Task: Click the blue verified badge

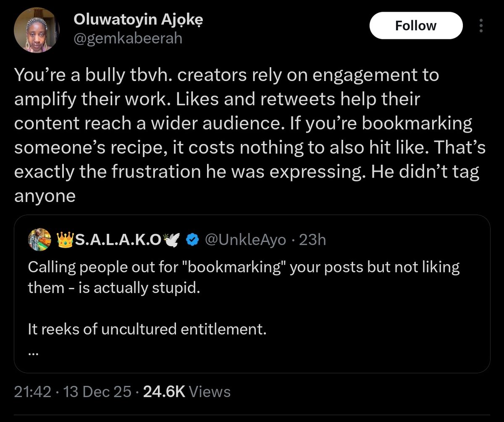Action: pyautogui.click(x=192, y=240)
